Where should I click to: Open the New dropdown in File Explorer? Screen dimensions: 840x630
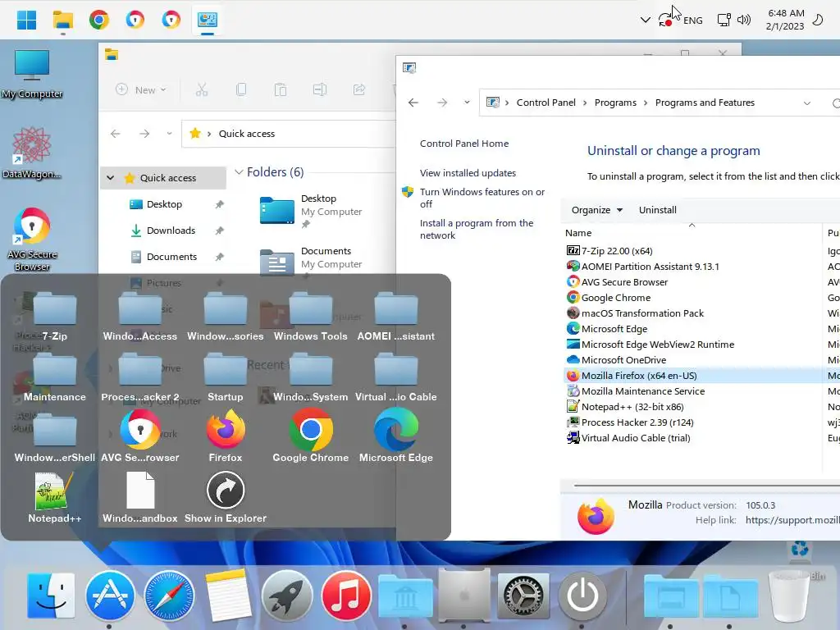click(x=141, y=90)
